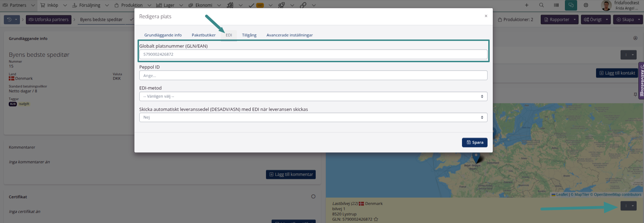Image resolution: width=644 pixels, height=223 pixels.
Task: Open the MapTiler attribution link
Action: [x=580, y=195]
